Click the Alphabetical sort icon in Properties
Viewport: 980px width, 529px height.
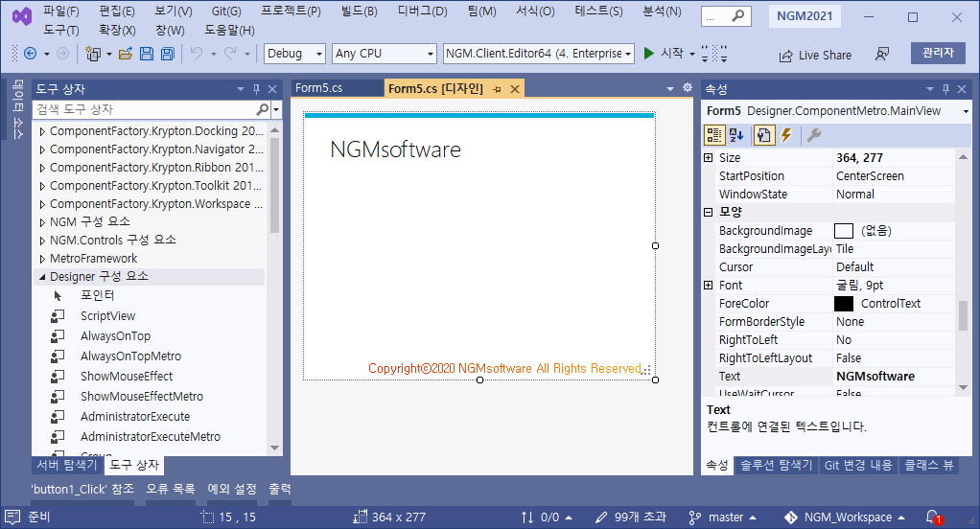(x=736, y=135)
